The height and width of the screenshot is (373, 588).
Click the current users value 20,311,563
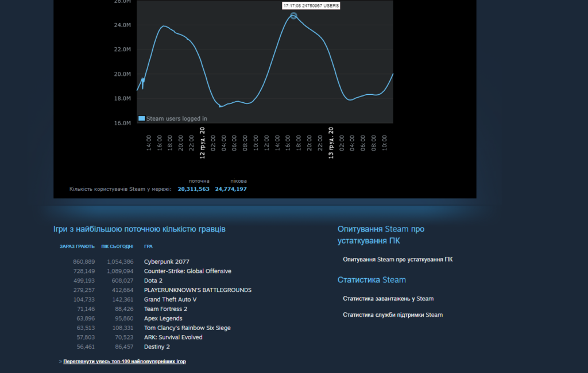point(194,189)
